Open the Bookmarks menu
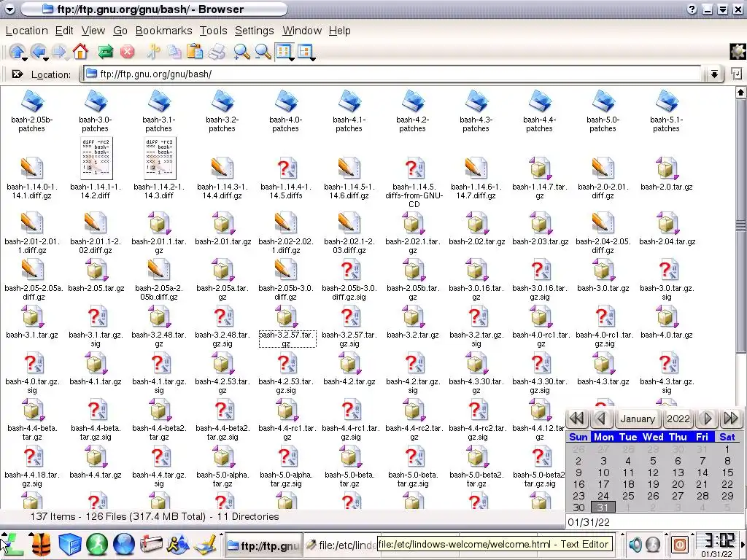 [163, 31]
